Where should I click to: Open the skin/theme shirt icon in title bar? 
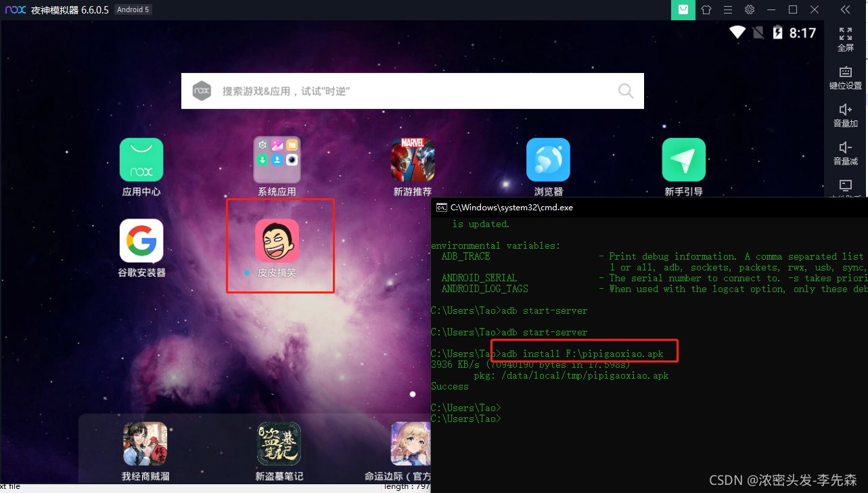[706, 9]
